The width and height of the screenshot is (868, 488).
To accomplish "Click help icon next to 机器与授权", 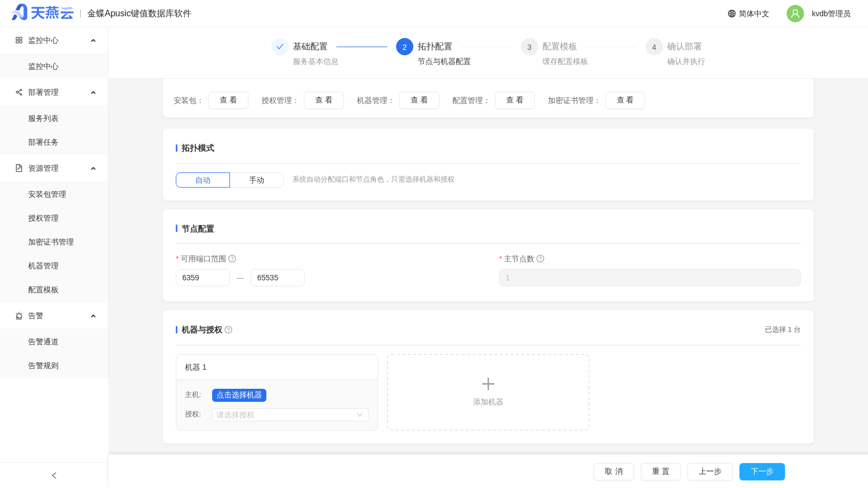I will click(228, 330).
